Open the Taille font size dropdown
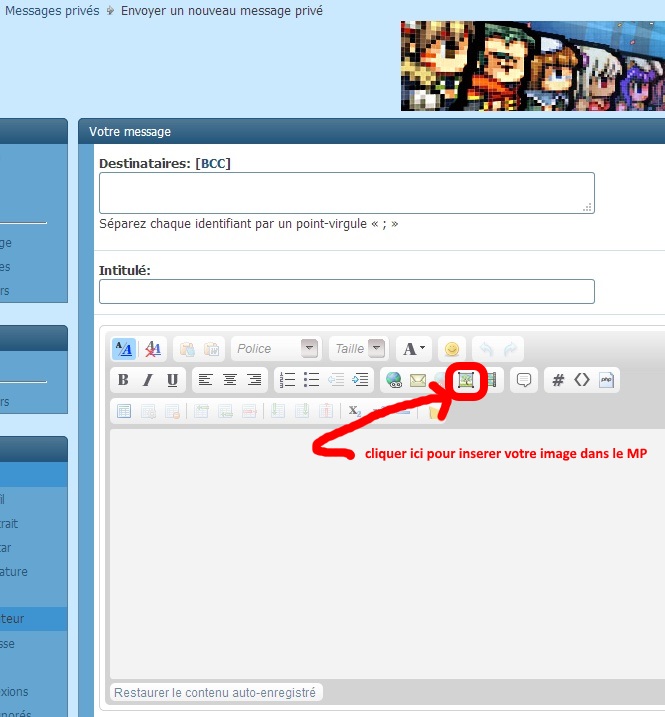Screen dimensions: 665x717 point(359,349)
